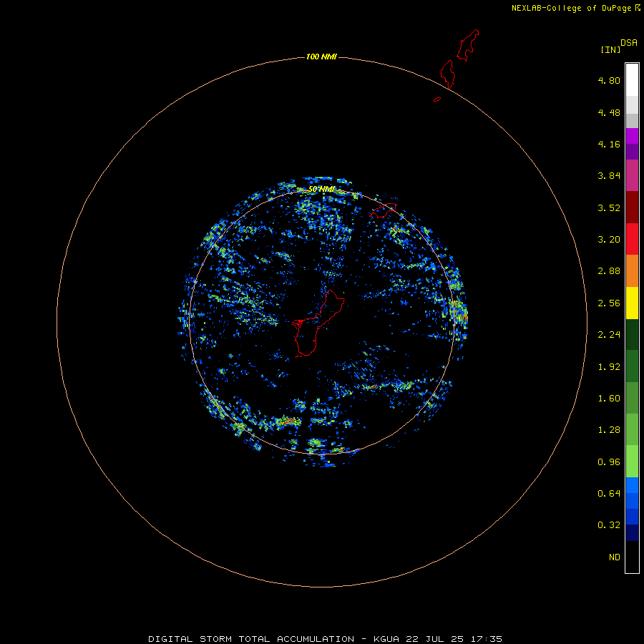Select the orange swatch beside 2.88
The image size is (644, 644).
[x=632, y=271]
